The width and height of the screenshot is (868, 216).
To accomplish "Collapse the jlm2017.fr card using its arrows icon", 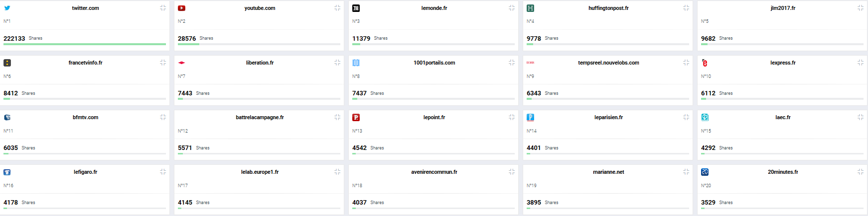I will point(861,8).
